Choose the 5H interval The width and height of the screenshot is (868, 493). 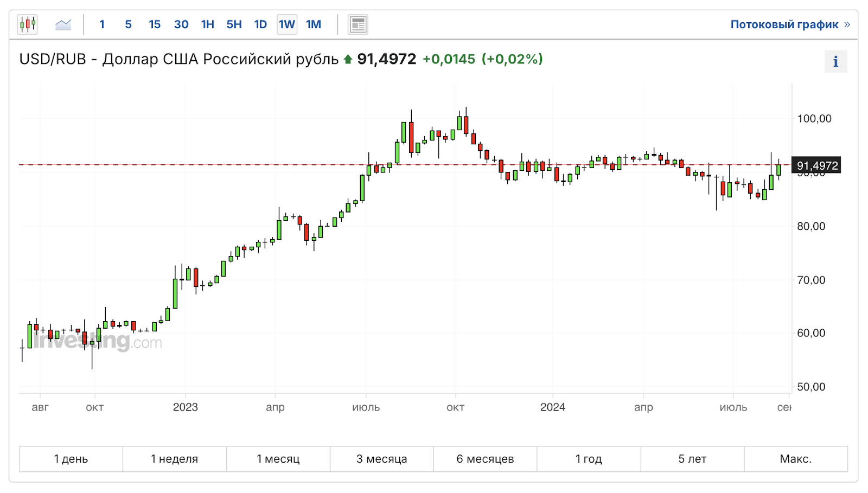234,24
